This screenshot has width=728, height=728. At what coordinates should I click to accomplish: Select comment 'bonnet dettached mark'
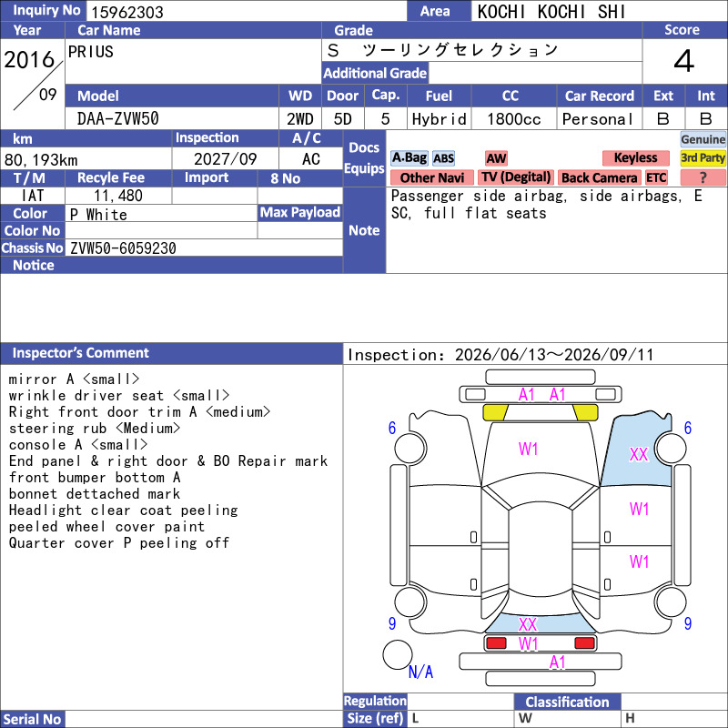point(95,493)
